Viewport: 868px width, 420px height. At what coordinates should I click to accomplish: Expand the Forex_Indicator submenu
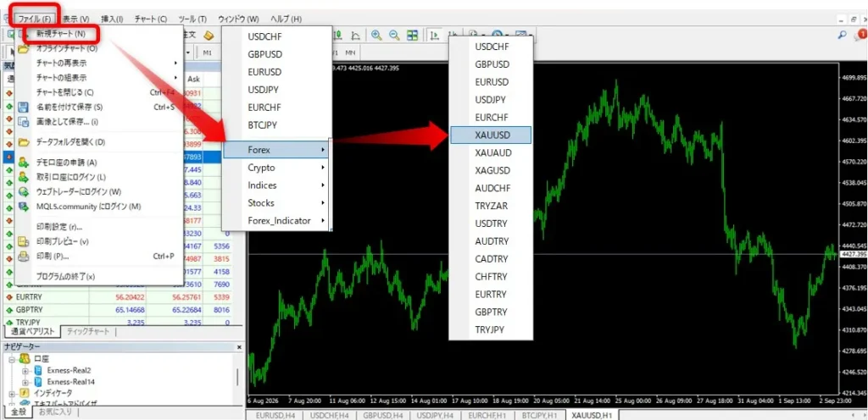277,220
